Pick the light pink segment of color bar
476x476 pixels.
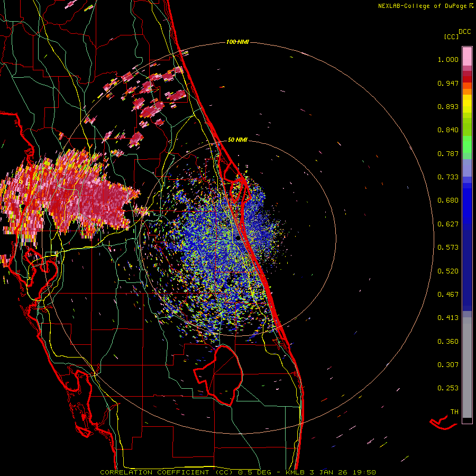[467, 56]
